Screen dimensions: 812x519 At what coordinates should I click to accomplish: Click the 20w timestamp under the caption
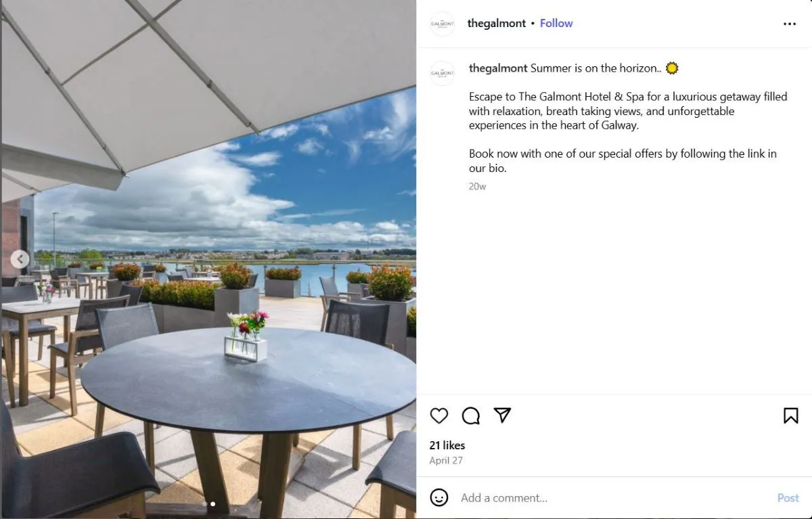tap(477, 186)
